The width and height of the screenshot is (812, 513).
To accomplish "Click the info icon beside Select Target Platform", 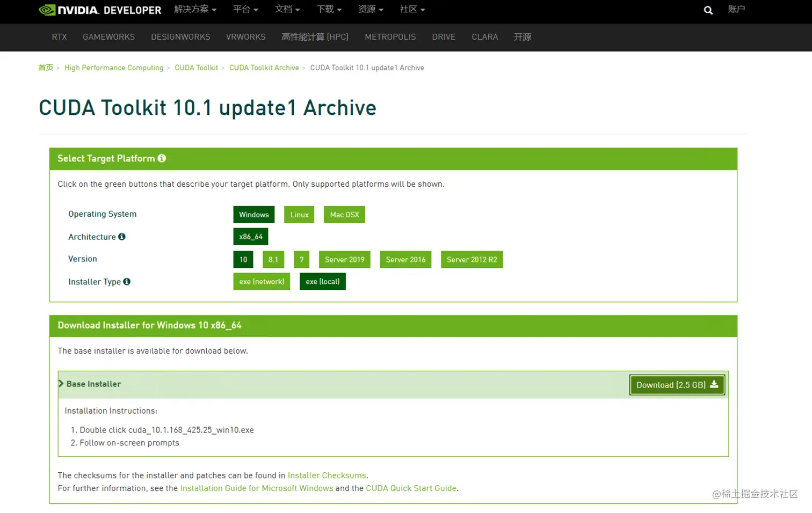I will (162, 158).
